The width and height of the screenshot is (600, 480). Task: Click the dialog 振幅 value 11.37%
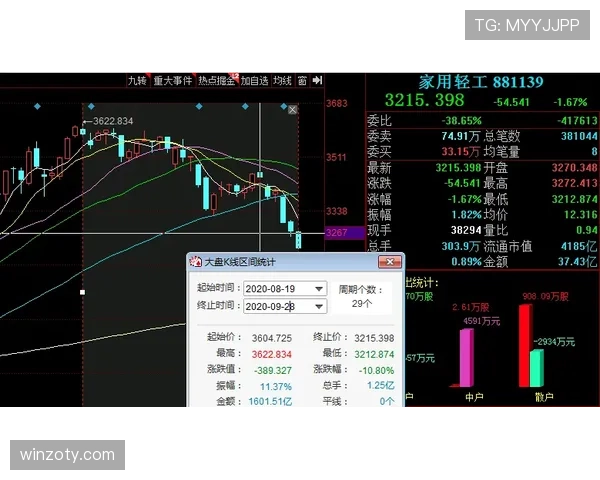click(x=276, y=387)
